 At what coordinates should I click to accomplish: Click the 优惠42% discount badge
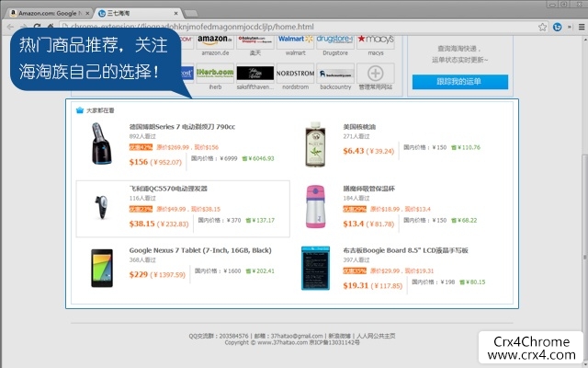141,147
